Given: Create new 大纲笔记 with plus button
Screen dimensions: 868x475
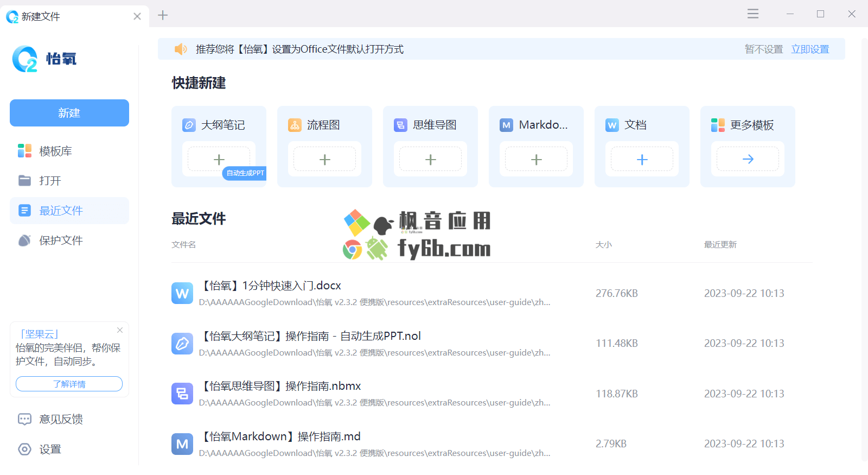Looking at the screenshot, I should click(x=219, y=160).
